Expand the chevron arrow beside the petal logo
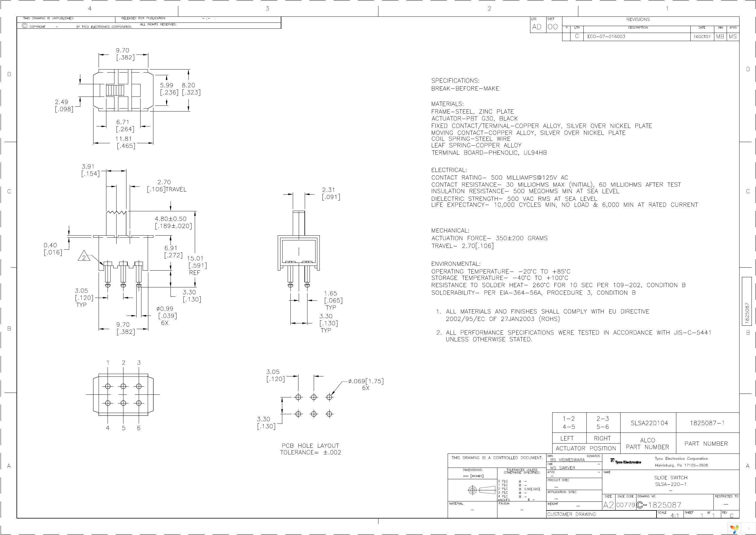This screenshot has height=535, width=756. click(749, 529)
